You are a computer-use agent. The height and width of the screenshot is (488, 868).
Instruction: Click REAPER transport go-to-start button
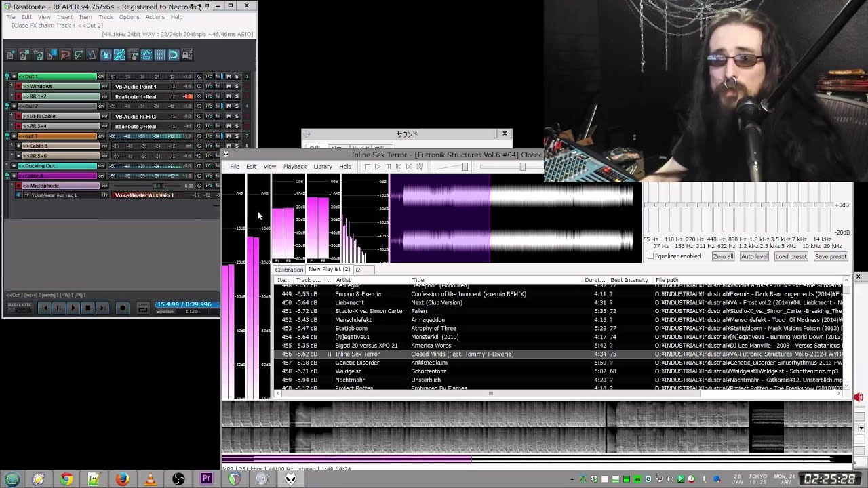click(x=45, y=308)
